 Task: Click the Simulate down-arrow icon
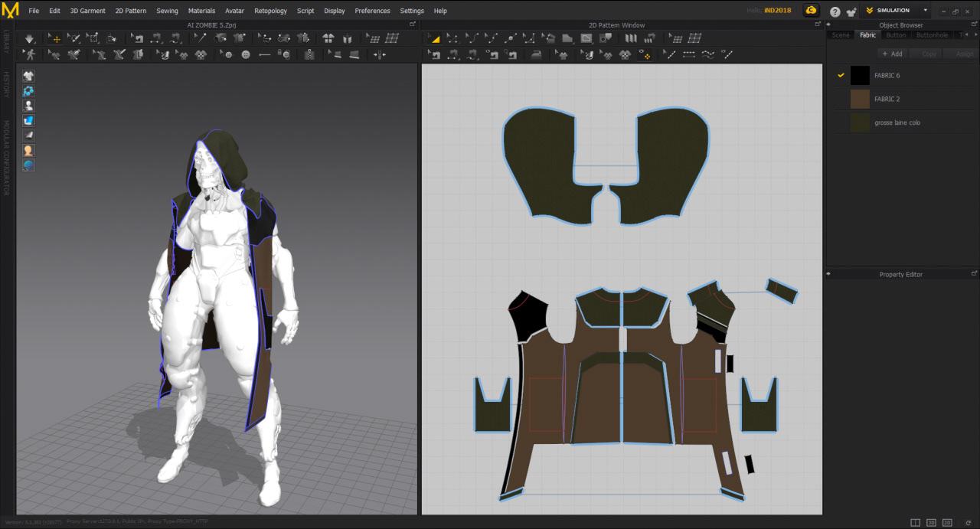point(29,38)
